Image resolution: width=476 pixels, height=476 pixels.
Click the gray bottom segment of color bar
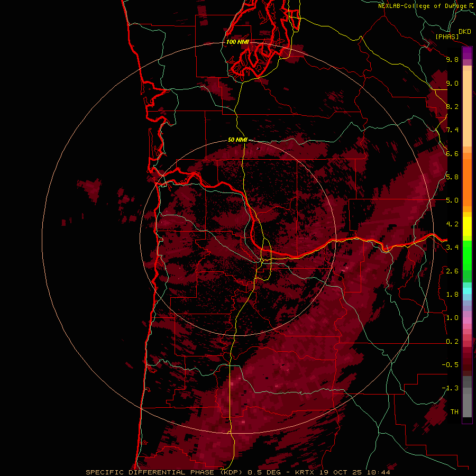467,402
